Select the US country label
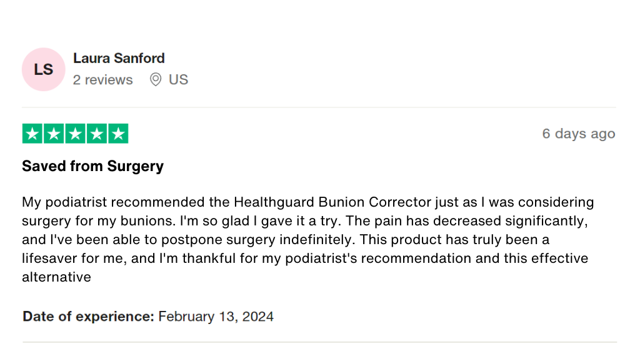Viewport: 625px width, 364px height. [x=178, y=80]
